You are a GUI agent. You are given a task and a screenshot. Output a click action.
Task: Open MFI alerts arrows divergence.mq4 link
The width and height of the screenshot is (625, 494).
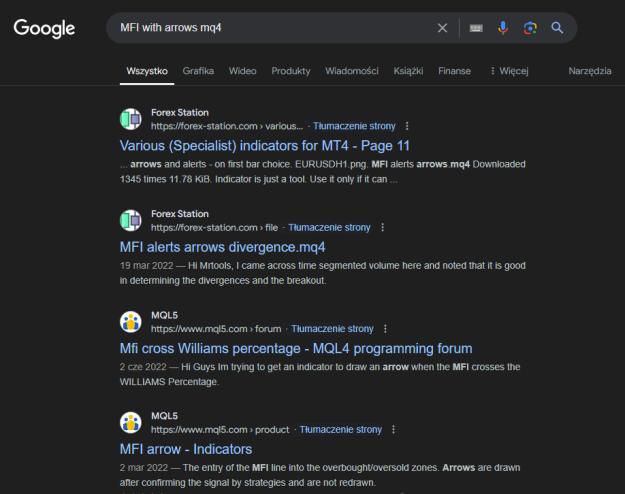(x=222, y=247)
